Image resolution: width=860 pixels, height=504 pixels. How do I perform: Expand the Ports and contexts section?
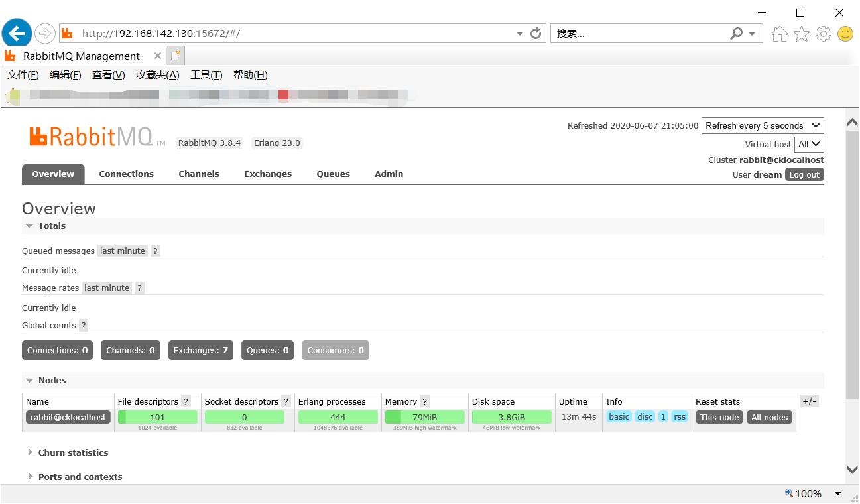(75, 477)
